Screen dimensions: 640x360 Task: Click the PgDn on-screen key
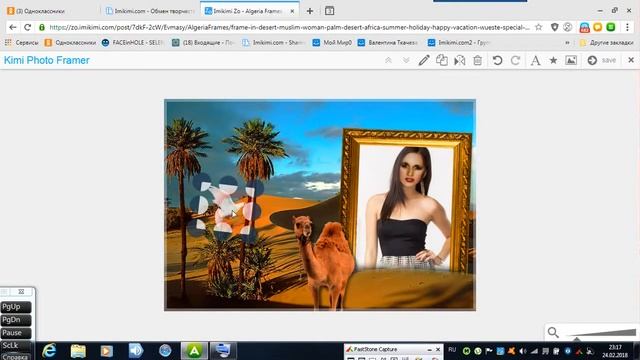tap(16, 320)
